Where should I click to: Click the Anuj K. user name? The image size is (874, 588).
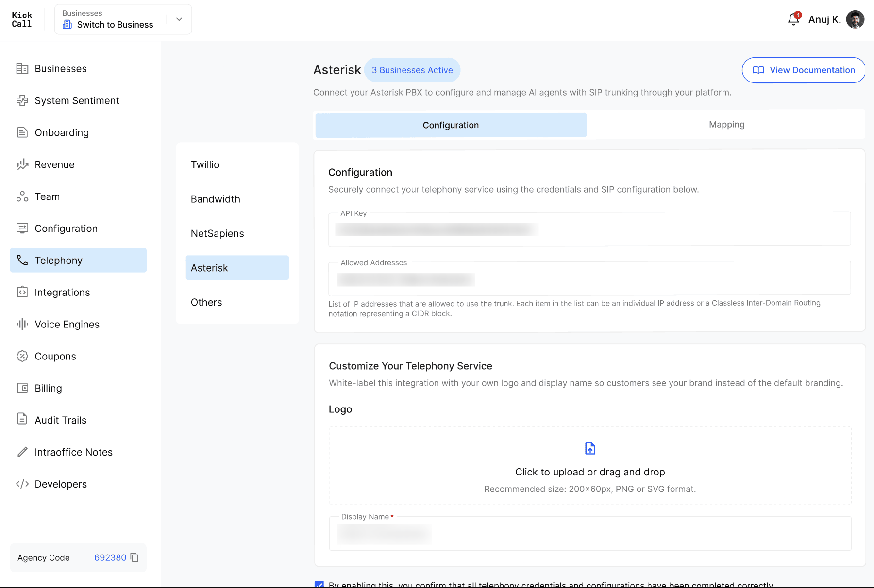pyautogui.click(x=824, y=19)
